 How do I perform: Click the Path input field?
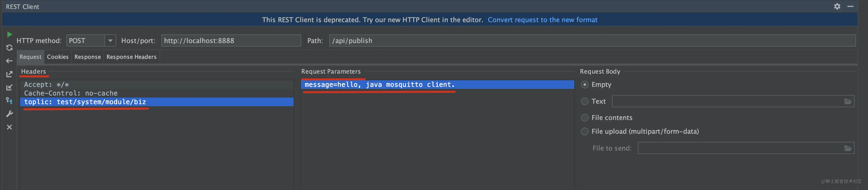(x=592, y=41)
